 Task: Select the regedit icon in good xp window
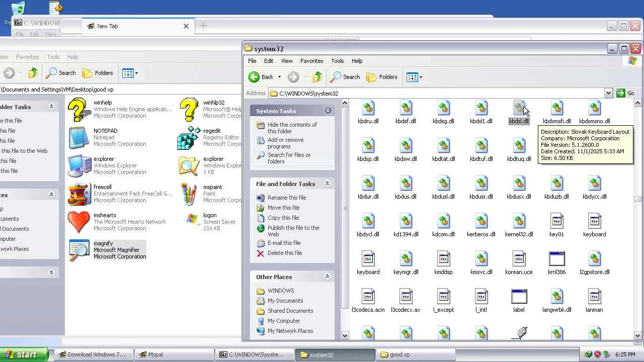(x=189, y=137)
